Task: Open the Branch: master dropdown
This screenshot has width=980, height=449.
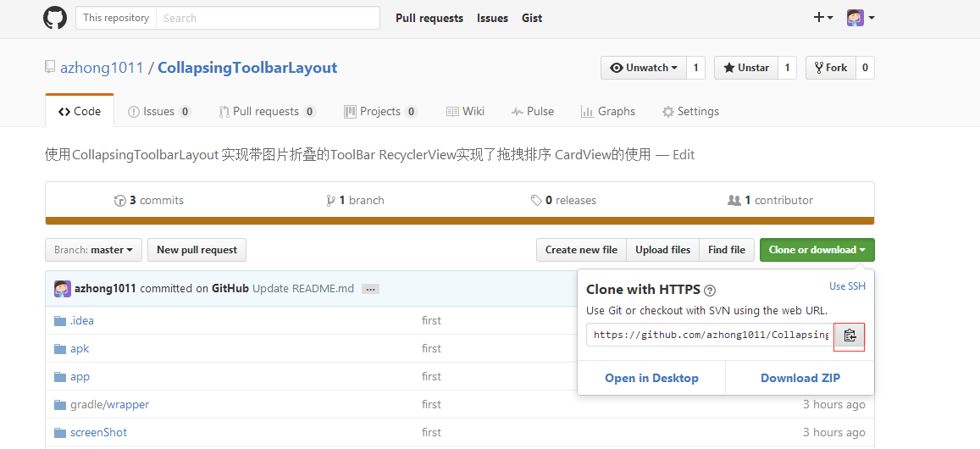Action: coord(94,250)
